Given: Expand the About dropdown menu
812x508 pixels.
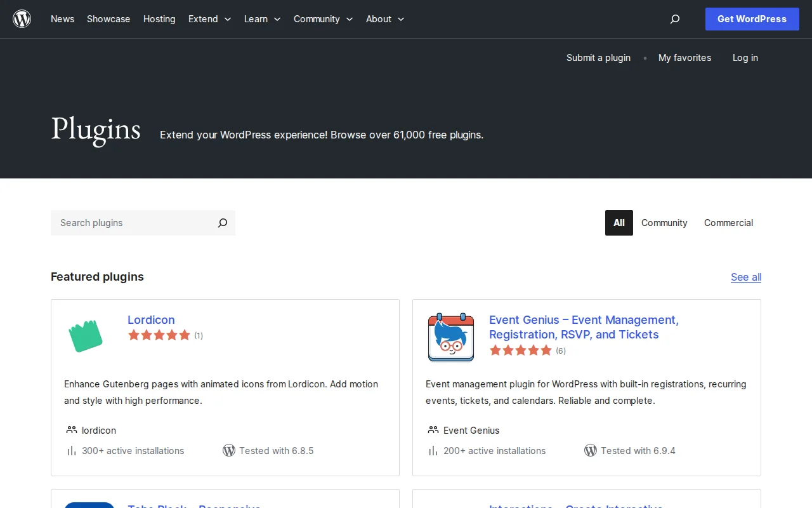Looking at the screenshot, I should click(384, 19).
